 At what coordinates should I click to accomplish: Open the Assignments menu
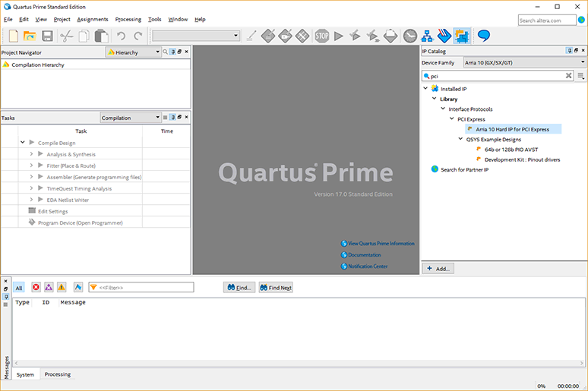93,20
